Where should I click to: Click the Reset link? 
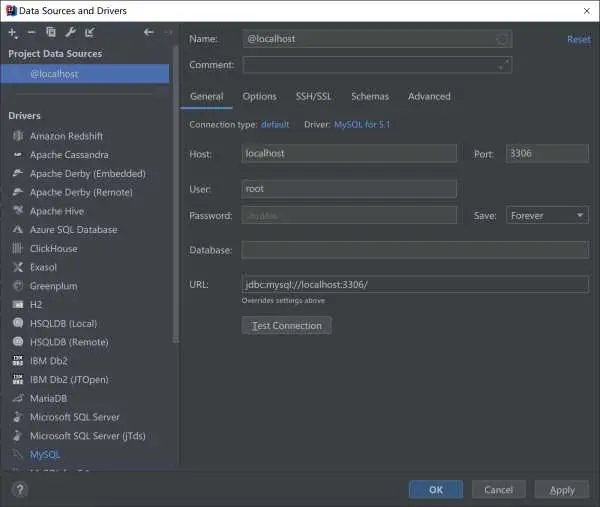[579, 39]
